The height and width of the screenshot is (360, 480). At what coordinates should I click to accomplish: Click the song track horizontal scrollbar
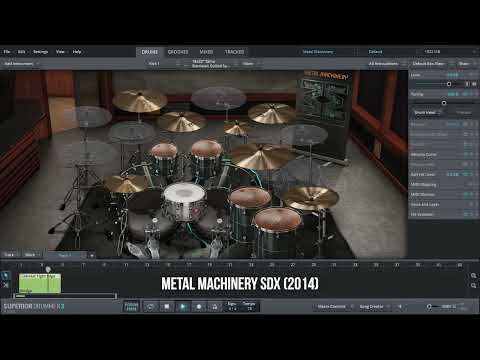point(65,296)
